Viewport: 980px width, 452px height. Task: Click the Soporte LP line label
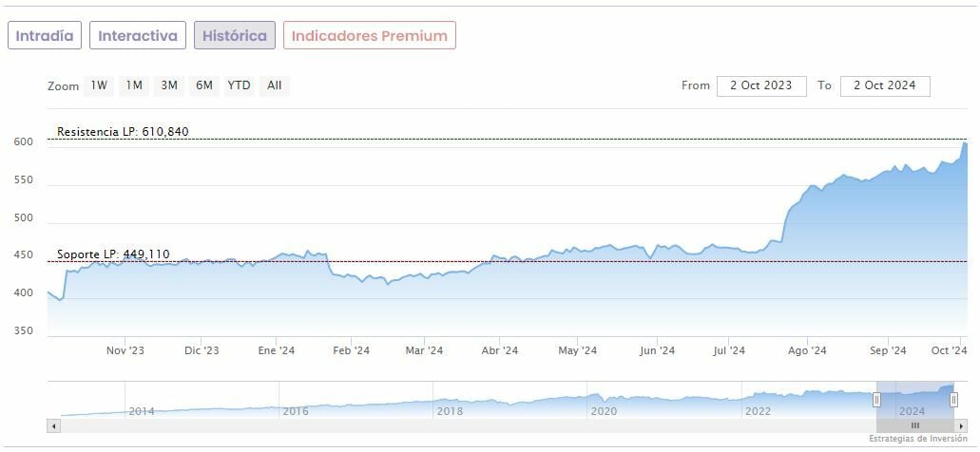(x=113, y=254)
